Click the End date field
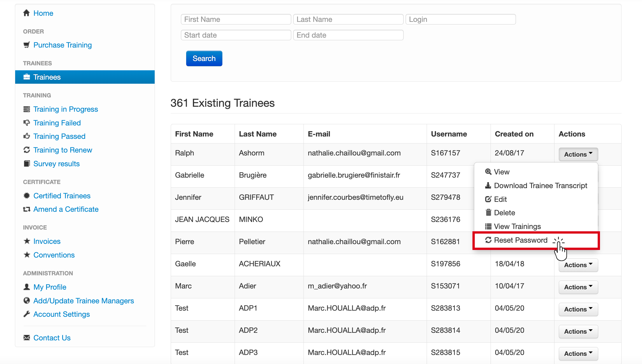Image resolution: width=642 pixels, height=364 pixels. (348, 35)
